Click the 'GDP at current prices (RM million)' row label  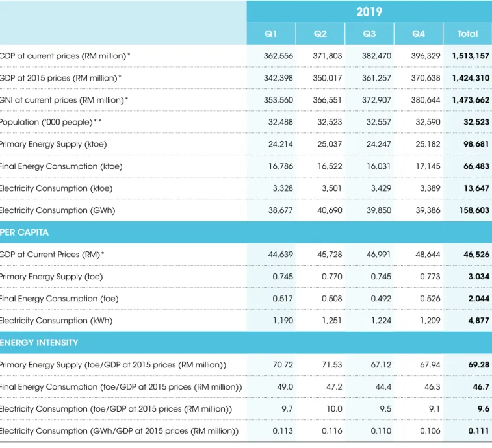pos(64,56)
